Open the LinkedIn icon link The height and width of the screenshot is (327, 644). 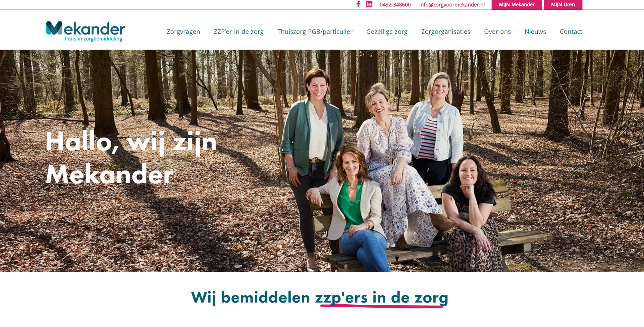369,4
